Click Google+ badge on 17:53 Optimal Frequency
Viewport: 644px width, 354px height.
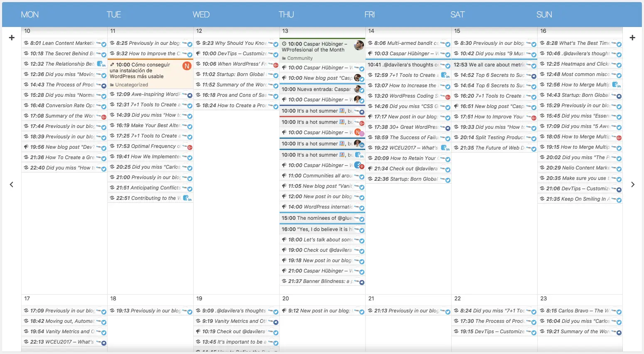pos(190,147)
